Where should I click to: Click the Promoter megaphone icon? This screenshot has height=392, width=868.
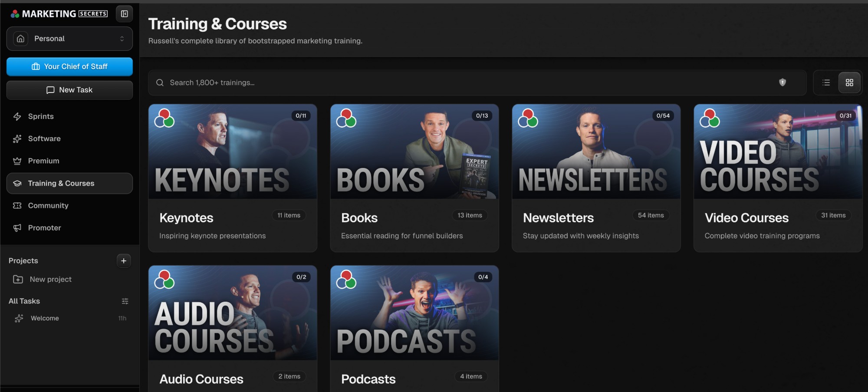[17, 227]
